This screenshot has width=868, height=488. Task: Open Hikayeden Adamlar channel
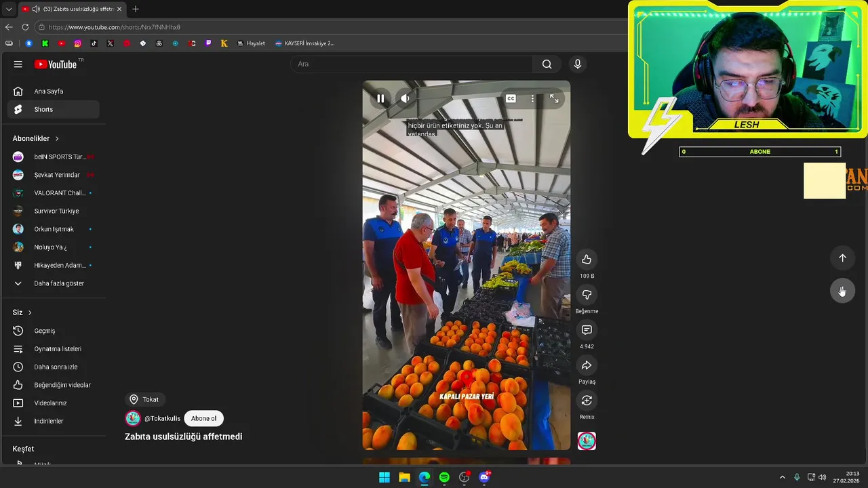pos(54,265)
